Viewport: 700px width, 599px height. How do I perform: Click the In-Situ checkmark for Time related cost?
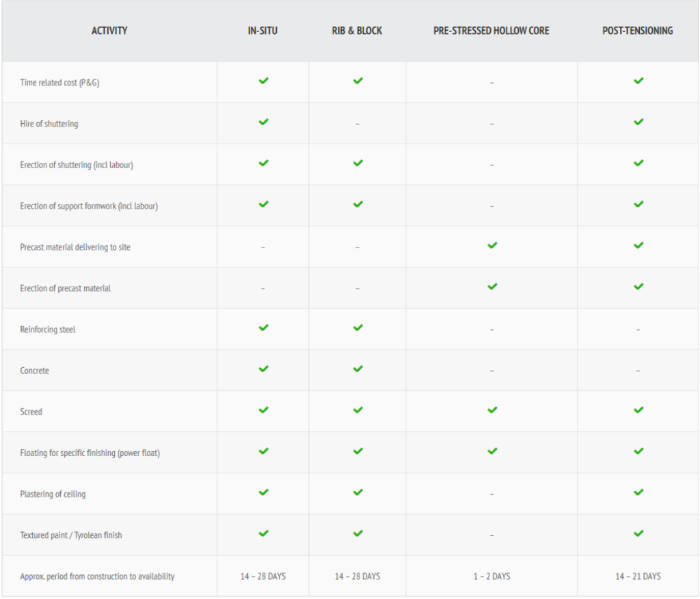click(x=263, y=81)
